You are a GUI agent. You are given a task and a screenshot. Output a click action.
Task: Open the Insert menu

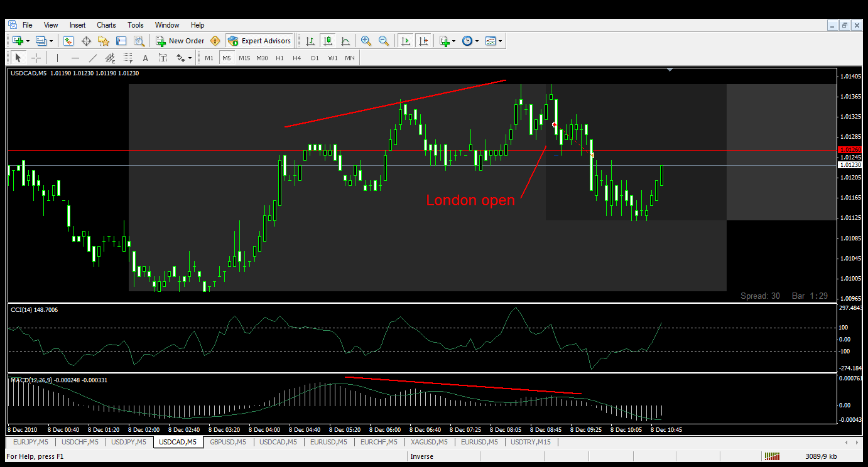78,25
